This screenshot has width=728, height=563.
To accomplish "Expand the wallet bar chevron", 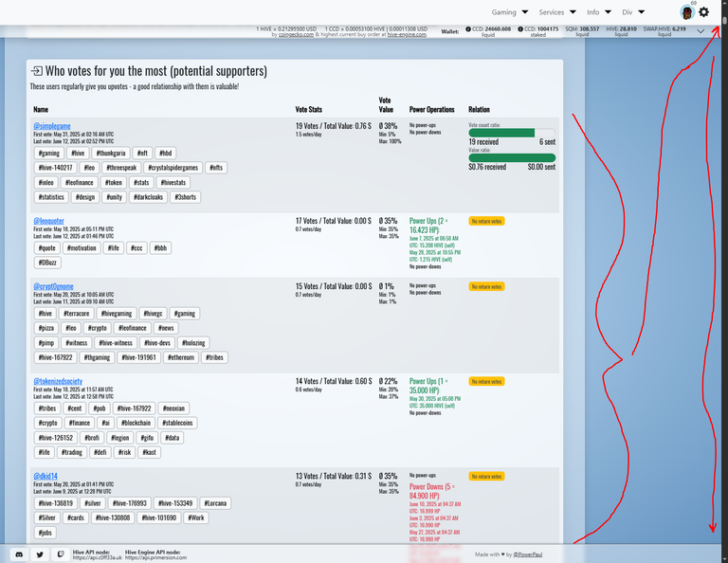I will point(701,31).
